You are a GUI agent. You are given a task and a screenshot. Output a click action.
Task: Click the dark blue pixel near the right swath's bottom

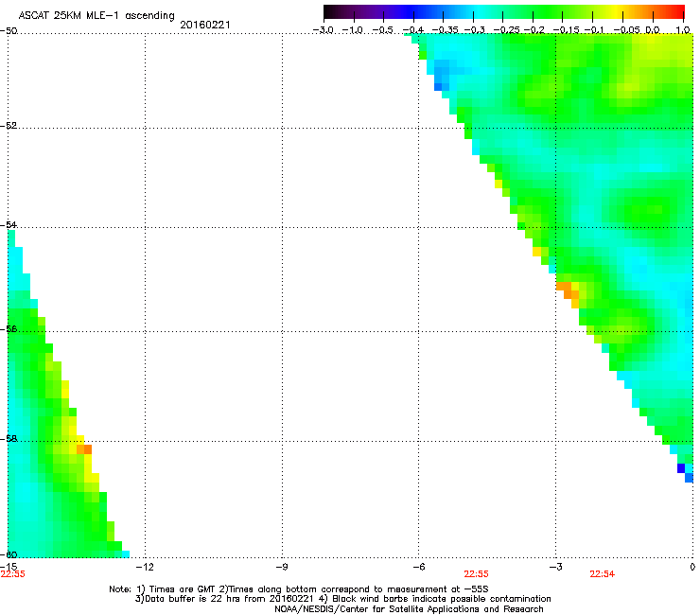click(681, 468)
